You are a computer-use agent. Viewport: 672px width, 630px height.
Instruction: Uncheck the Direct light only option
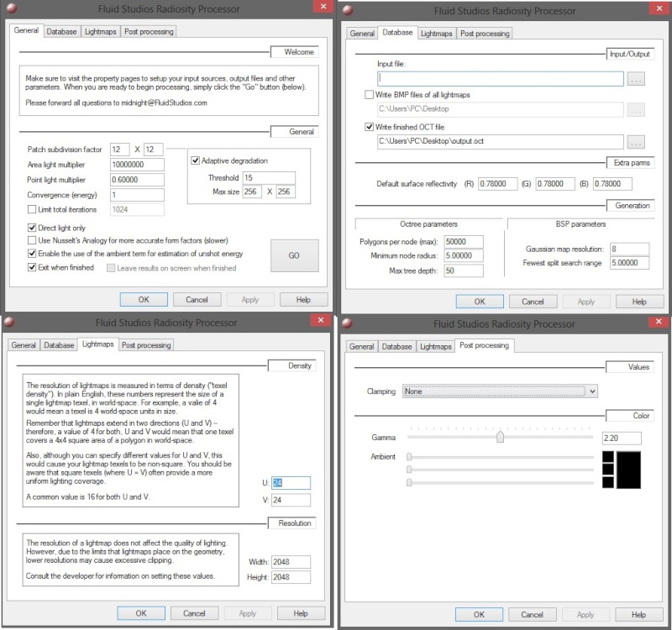[32, 228]
